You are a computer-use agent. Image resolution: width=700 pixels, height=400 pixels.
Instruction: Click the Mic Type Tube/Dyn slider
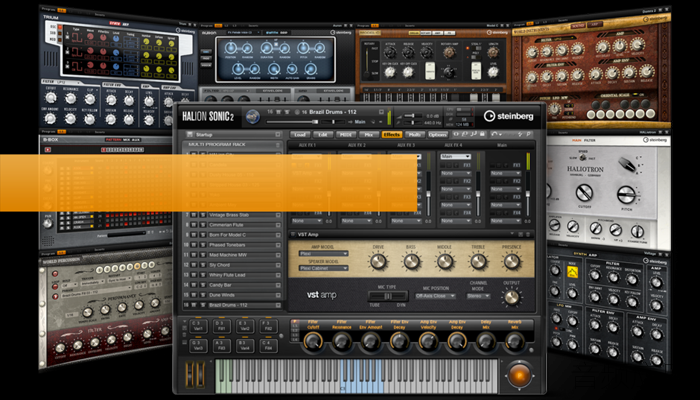[x=388, y=296]
